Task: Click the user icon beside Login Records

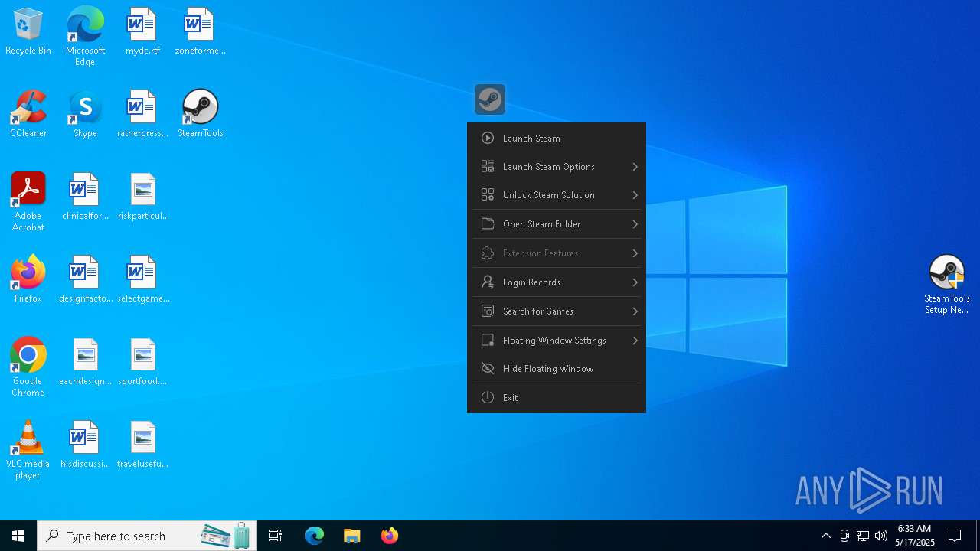Action: 487,282
